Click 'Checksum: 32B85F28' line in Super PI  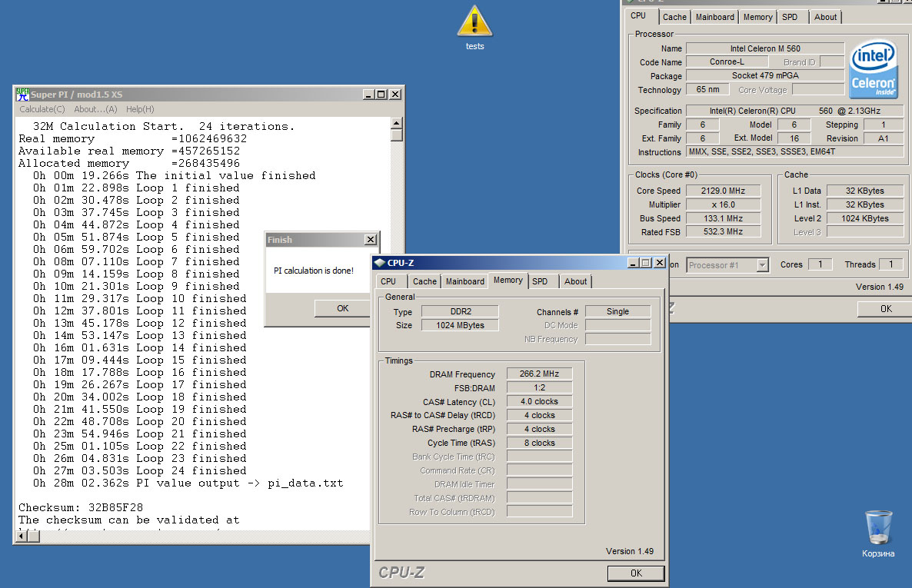pos(81,508)
